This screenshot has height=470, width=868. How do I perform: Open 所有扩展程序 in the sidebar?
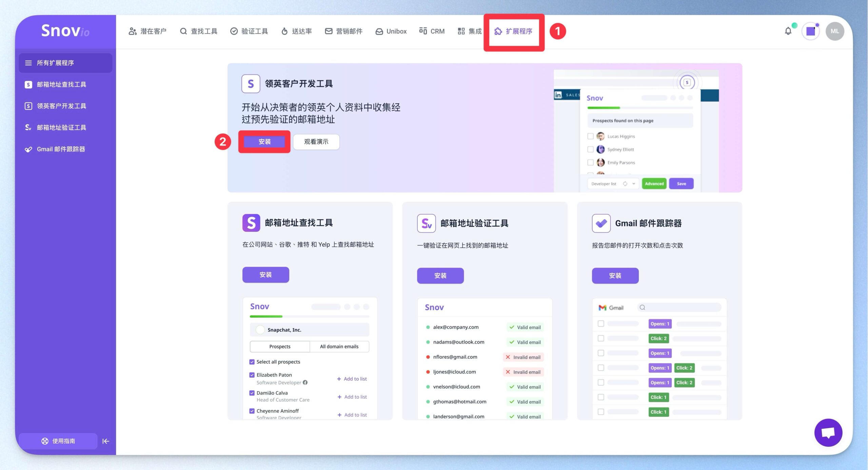(x=65, y=63)
